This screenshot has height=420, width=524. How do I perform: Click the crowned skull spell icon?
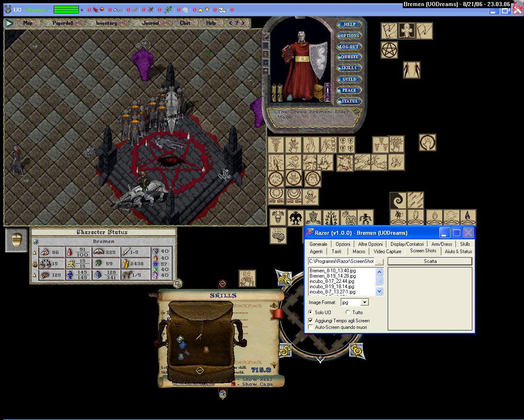(313, 218)
